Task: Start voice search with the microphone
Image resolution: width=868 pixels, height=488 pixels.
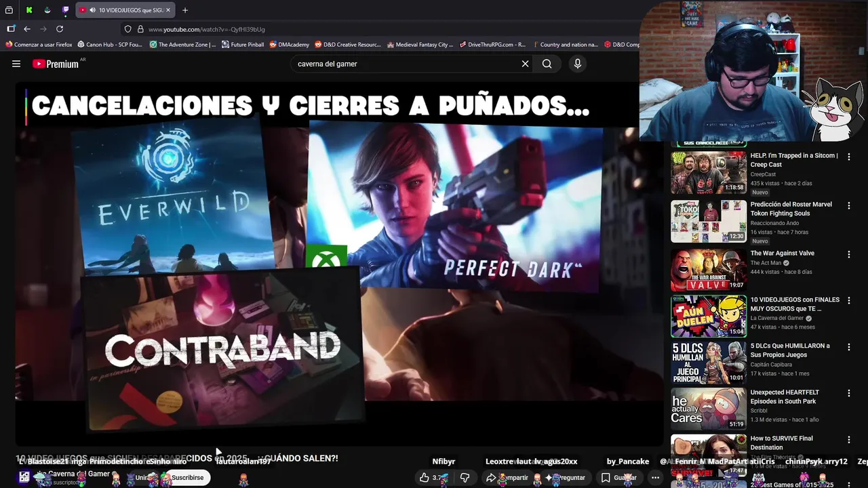Action: (x=577, y=64)
